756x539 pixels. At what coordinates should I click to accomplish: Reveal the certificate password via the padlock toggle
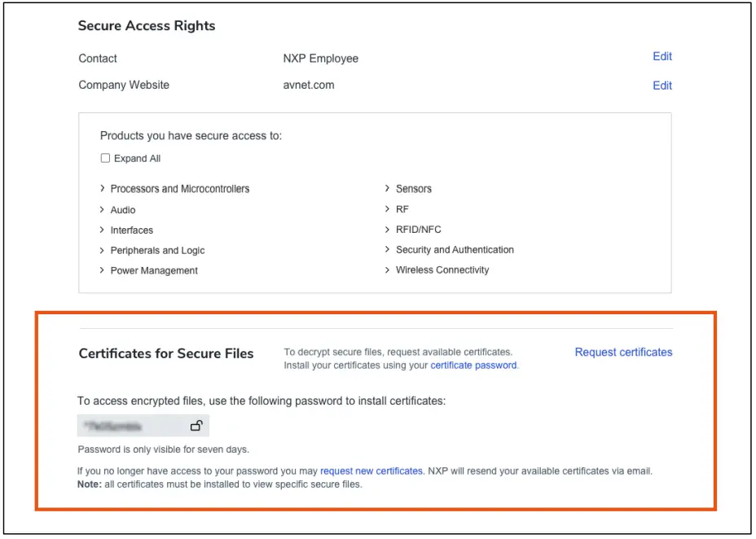tap(195, 425)
